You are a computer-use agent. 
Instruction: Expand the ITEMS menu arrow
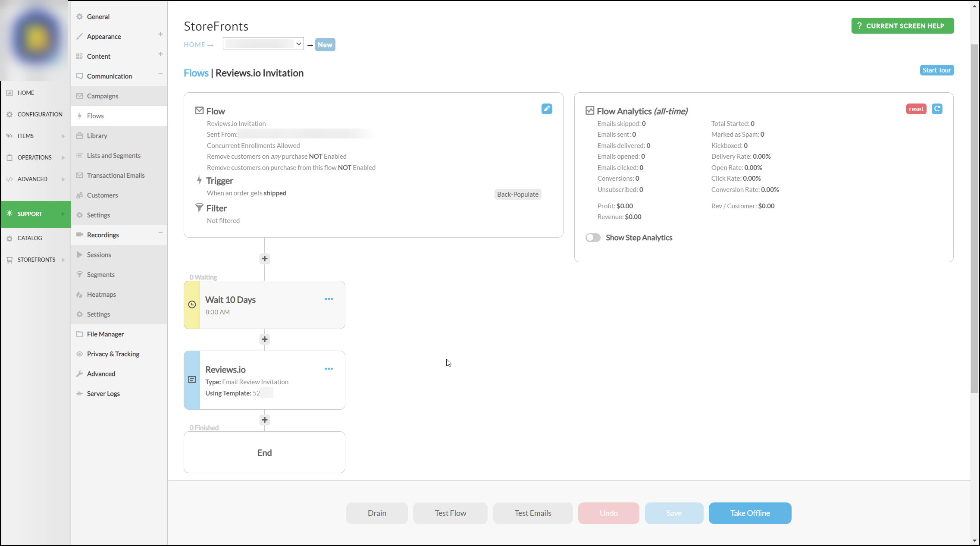click(63, 136)
